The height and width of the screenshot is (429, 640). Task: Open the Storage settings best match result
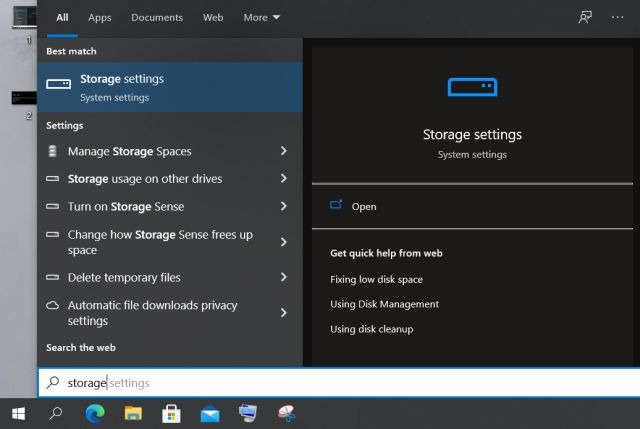[170, 87]
